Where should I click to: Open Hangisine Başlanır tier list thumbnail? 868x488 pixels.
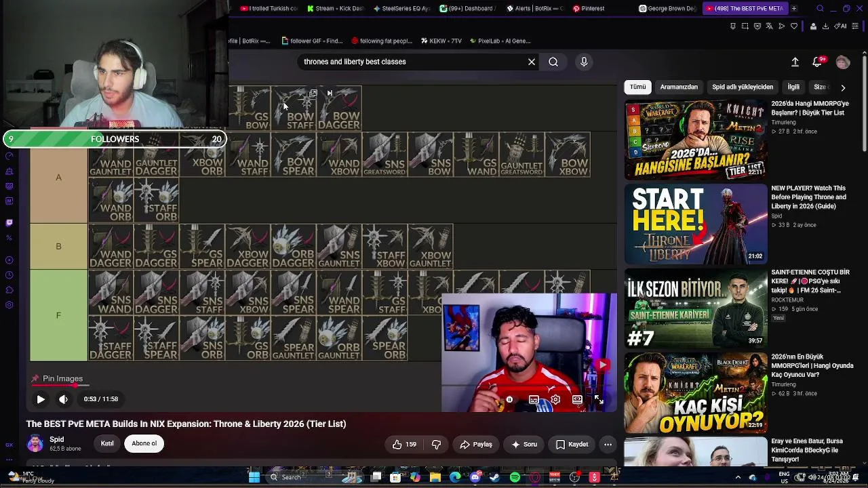pos(696,139)
